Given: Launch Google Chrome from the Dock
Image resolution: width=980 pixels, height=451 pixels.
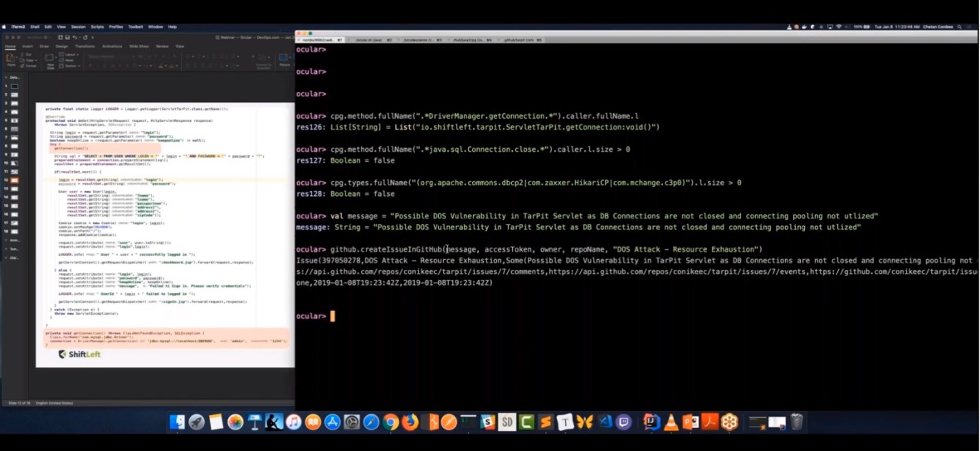Looking at the screenshot, I should (x=391, y=422).
